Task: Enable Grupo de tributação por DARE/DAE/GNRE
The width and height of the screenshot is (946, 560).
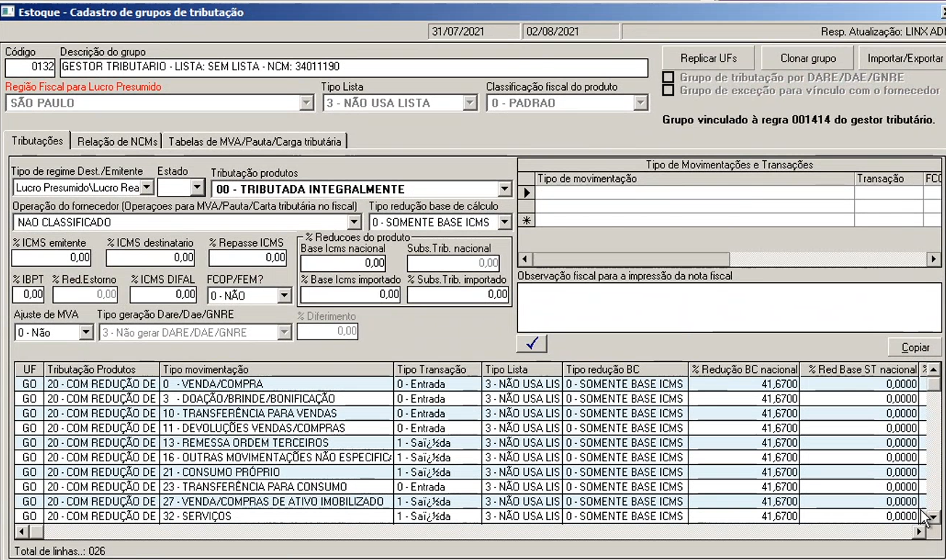Action: (668, 78)
